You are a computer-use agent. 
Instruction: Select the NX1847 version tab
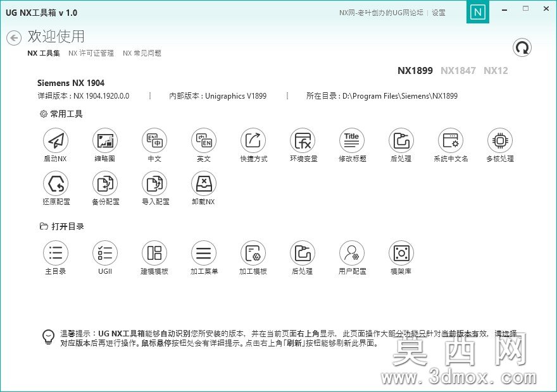click(x=458, y=71)
